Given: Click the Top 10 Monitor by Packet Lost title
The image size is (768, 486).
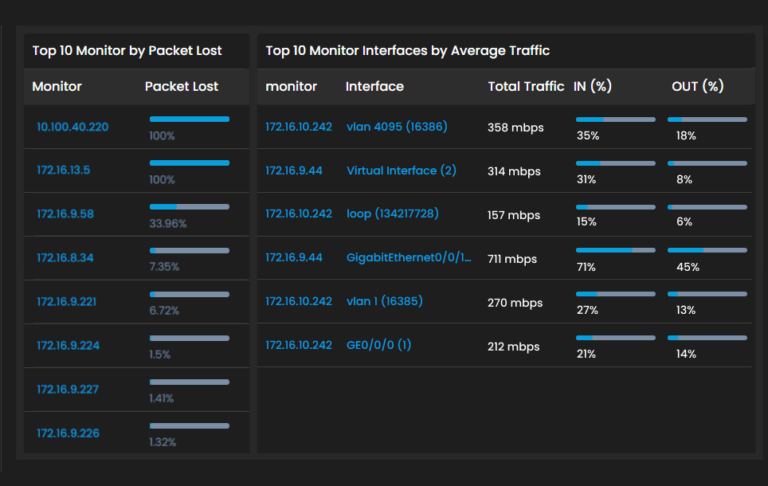Looking at the screenshot, I should 127,51.
